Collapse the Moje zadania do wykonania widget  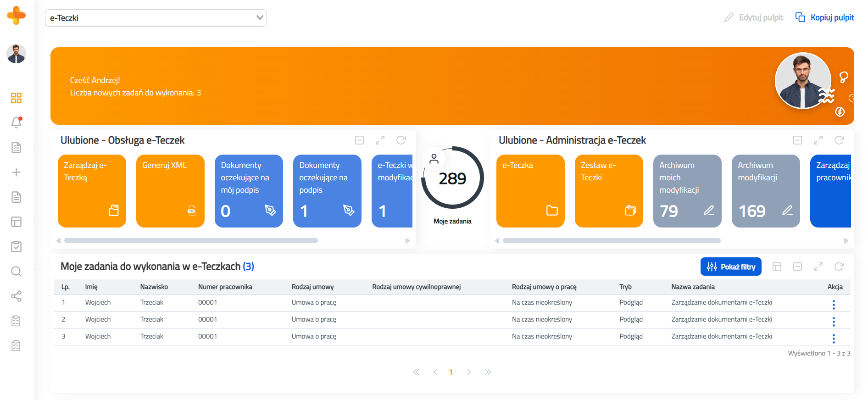click(x=798, y=267)
